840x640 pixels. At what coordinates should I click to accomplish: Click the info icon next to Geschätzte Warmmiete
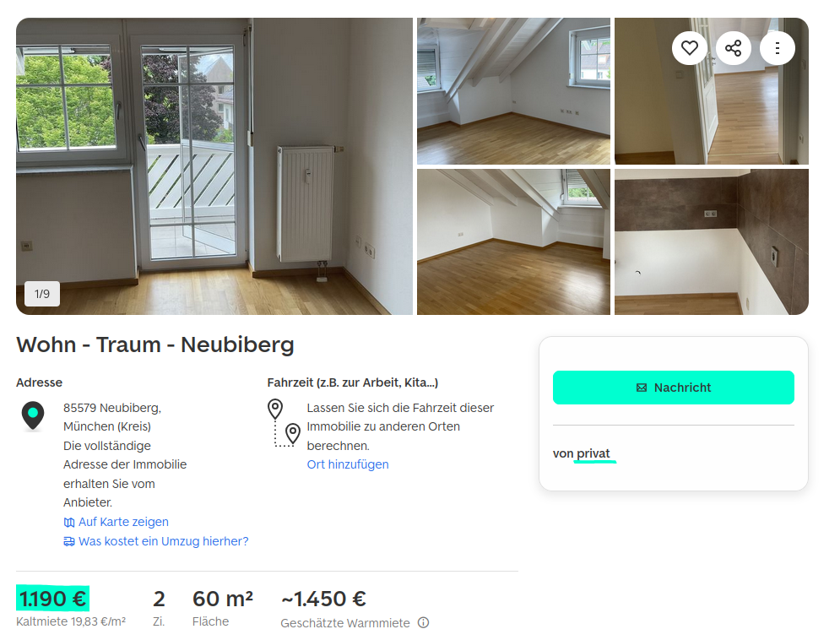tap(423, 622)
